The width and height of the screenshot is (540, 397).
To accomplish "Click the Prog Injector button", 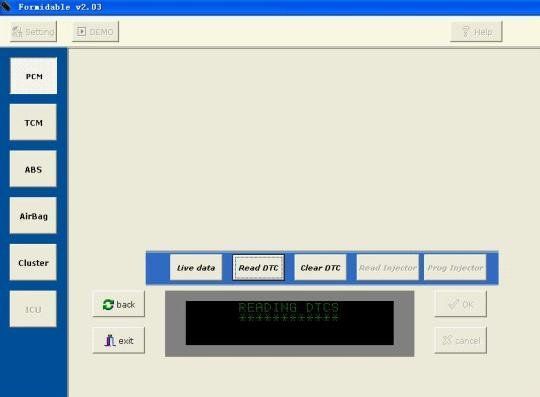I will [x=455, y=268].
